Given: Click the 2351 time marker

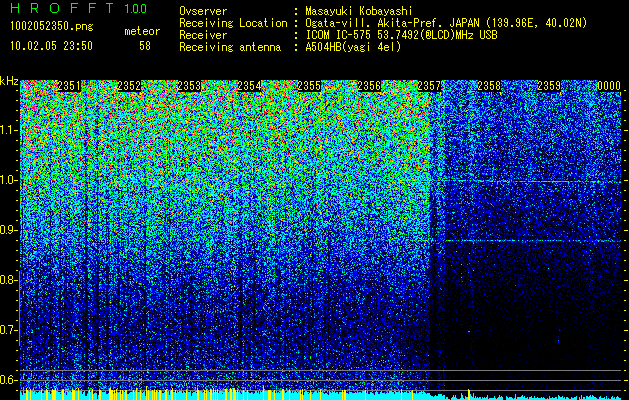Looking at the screenshot, I should 69,86.
